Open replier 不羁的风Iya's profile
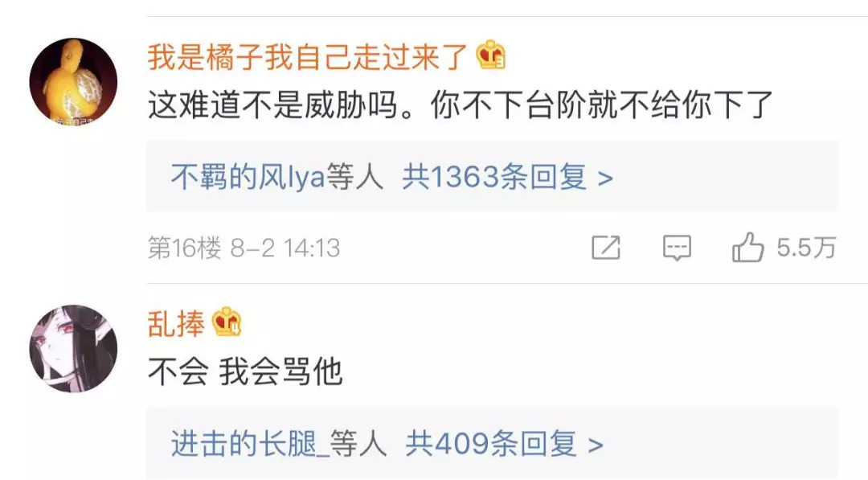 (248, 178)
